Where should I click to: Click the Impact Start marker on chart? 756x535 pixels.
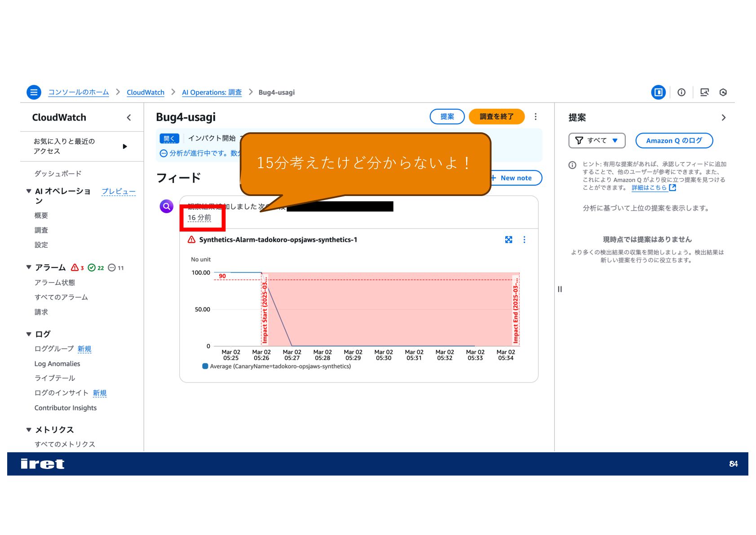tap(265, 310)
